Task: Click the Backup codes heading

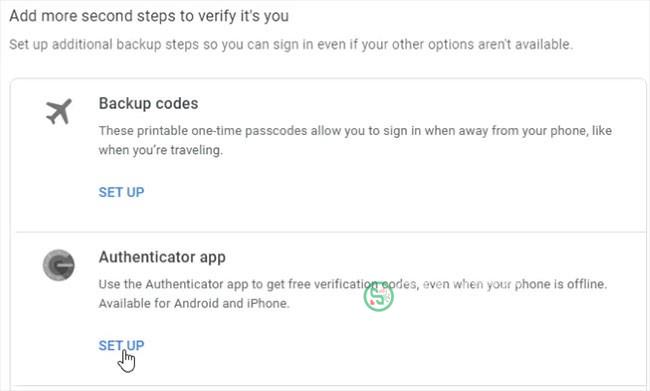Action: [x=148, y=103]
